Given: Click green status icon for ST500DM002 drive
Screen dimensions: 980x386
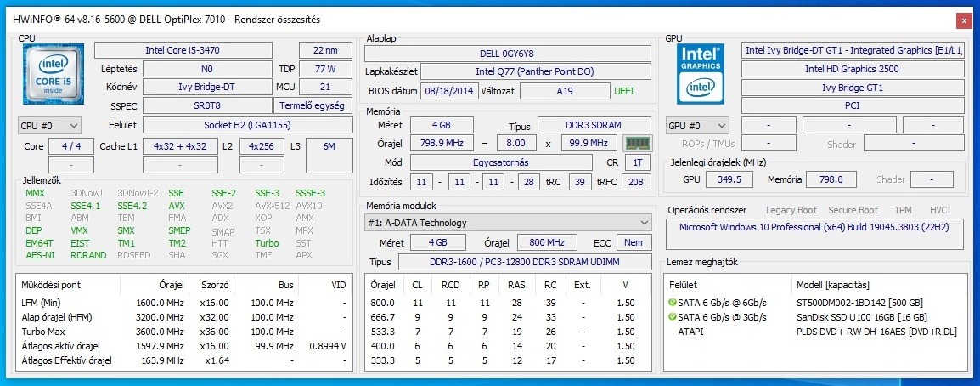Looking at the screenshot, I should [672, 302].
